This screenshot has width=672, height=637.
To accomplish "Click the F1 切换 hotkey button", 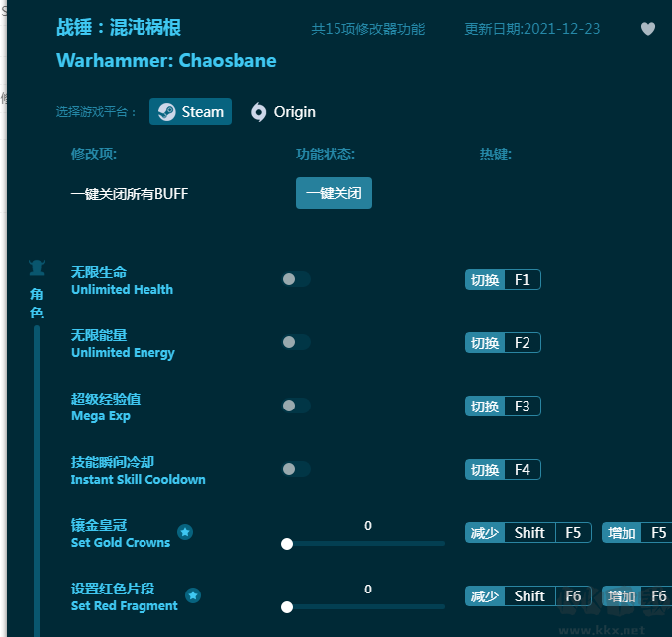I will coord(503,280).
